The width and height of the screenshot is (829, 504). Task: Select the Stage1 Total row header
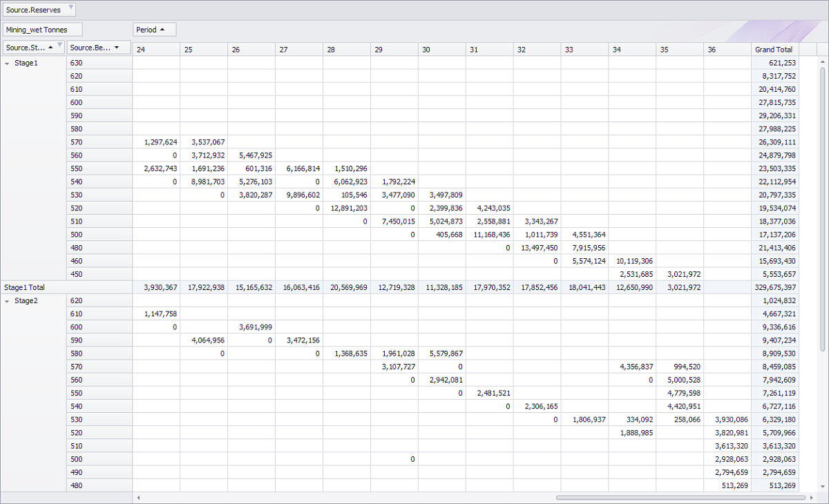point(30,287)
